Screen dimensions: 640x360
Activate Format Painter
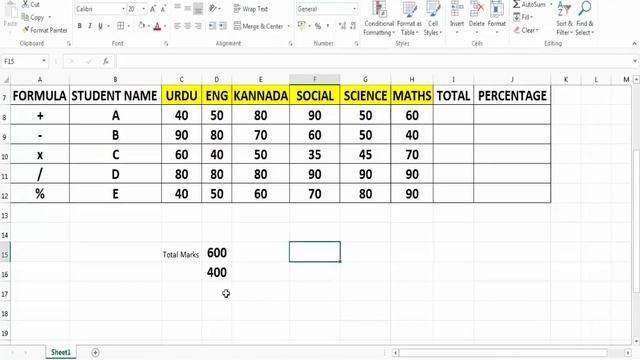[45, 30]
